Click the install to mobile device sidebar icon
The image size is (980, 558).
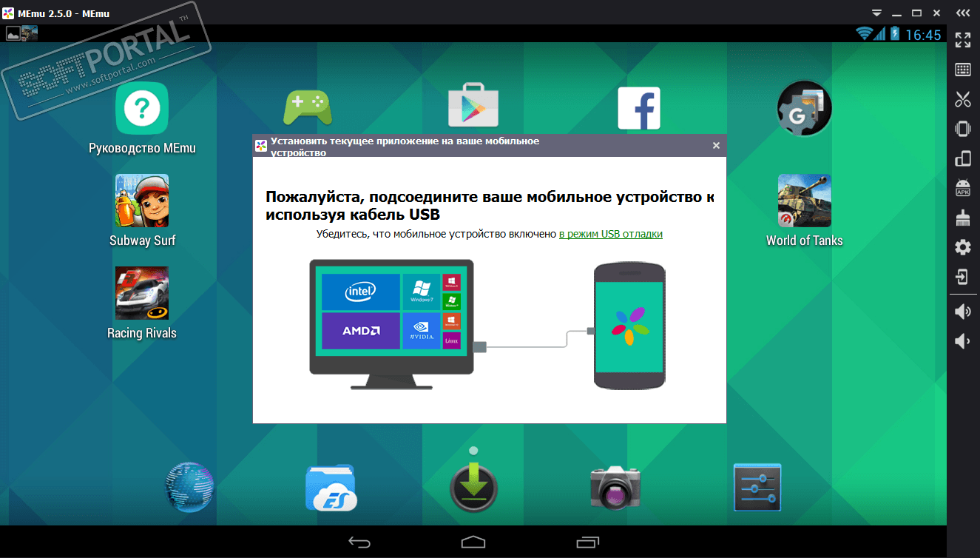point(963,277)
